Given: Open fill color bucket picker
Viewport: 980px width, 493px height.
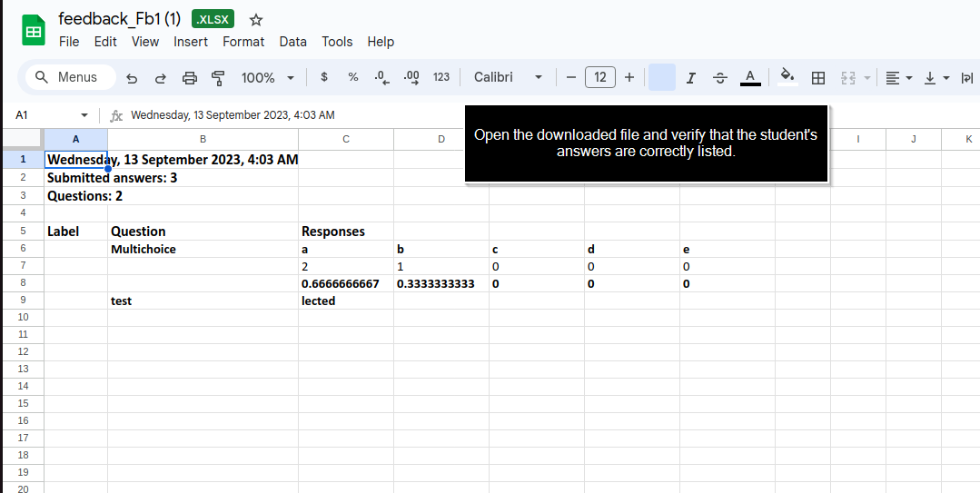Looking at the screenshot, I should click(787, 77).
